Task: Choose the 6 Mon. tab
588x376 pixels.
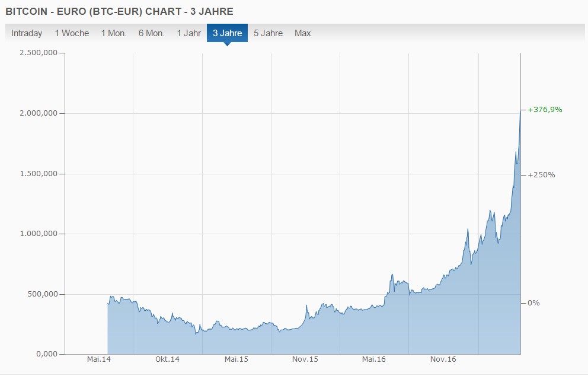Action: (152, 33)
